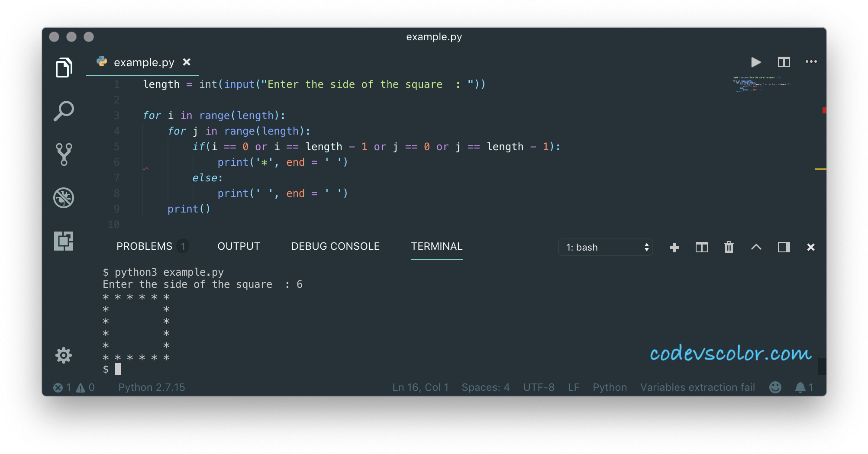The height and width of the screenshot is (454, 868).
Task: Click 'for j in range(length):' line
Action: coord(239,131)
